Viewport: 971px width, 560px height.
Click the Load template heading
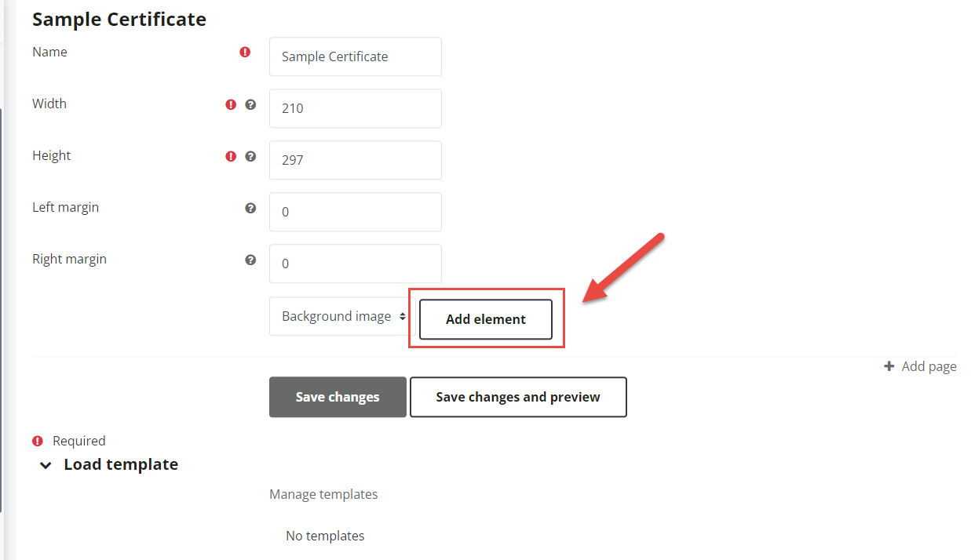[x=121, y=464]
